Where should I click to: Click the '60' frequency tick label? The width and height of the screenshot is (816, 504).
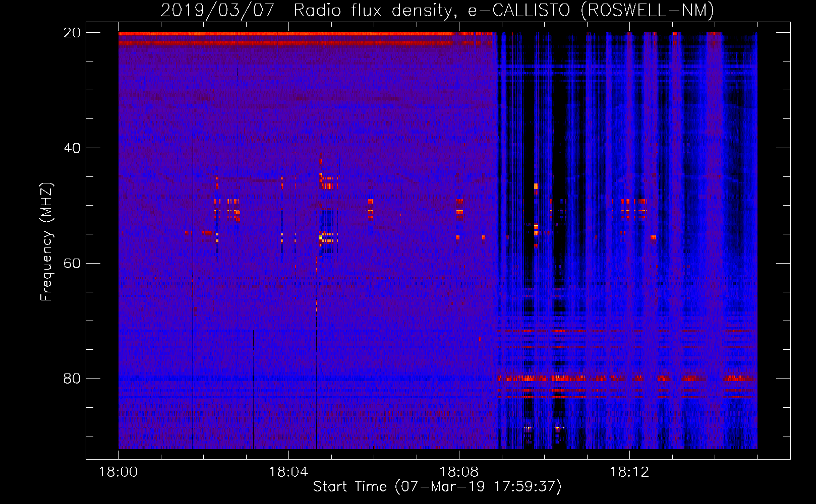tap(72, 263)
